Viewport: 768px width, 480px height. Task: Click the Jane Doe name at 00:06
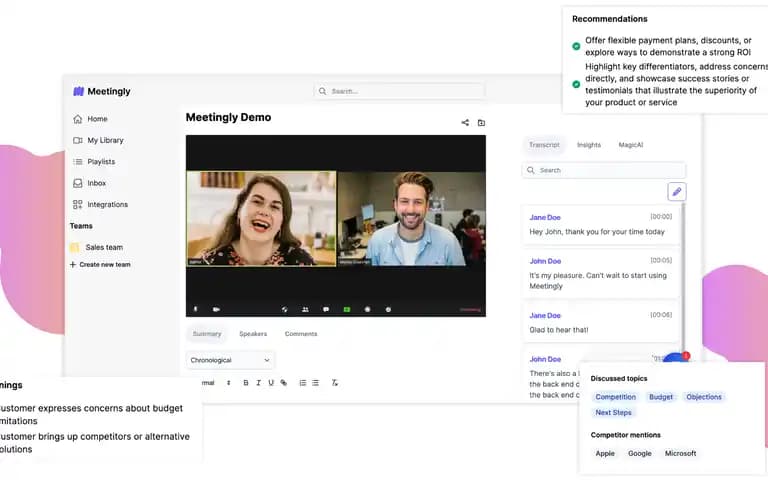(545, 316)
